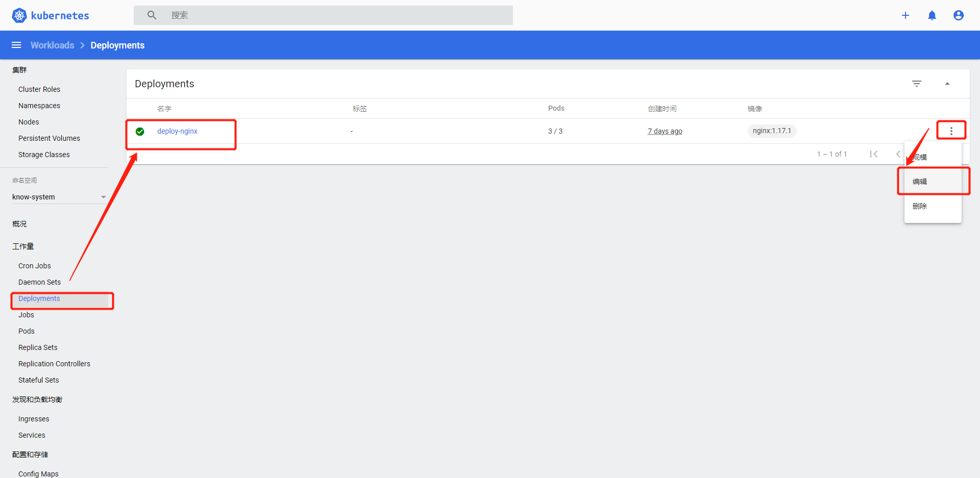The image size is (980, 478).
Task: Click the create (+) icon in the header
Action: [905, 15]
